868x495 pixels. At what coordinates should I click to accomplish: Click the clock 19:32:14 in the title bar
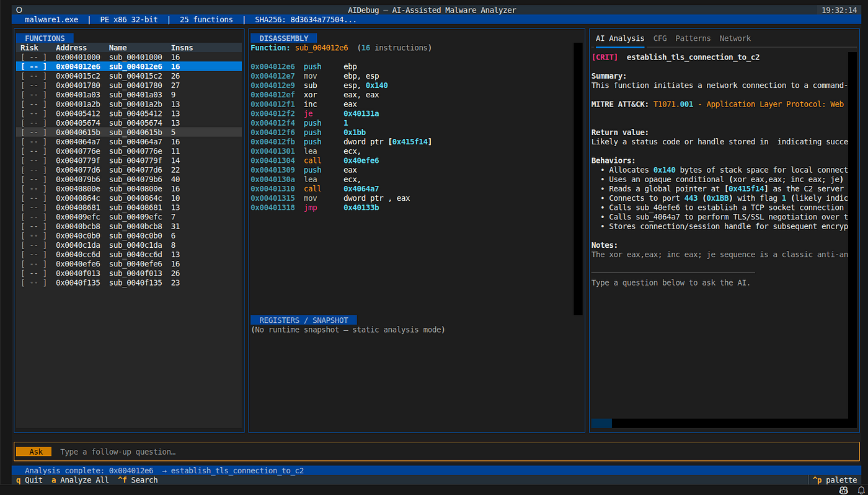coord(839,10)
